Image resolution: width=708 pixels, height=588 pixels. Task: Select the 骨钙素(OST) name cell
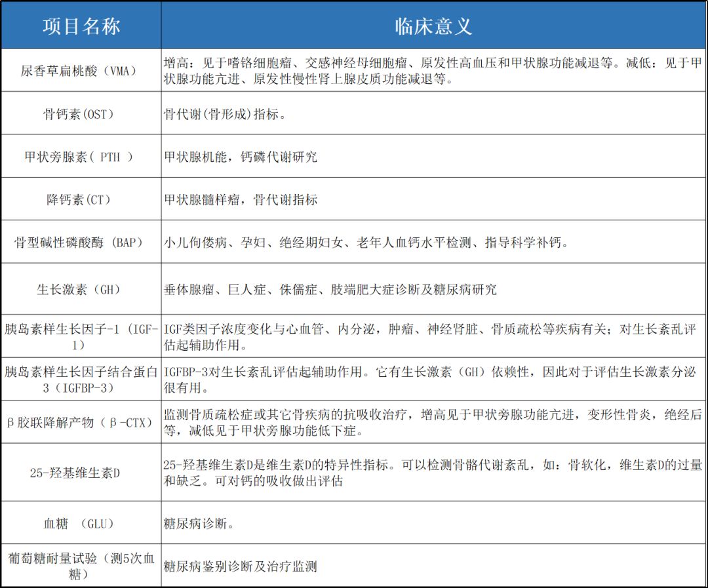pyautogui.click(x=81, y=113)
